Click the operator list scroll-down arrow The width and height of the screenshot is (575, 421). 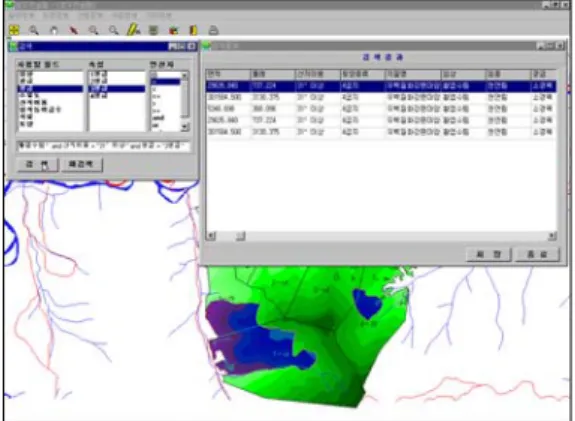[x=185, y=127]
